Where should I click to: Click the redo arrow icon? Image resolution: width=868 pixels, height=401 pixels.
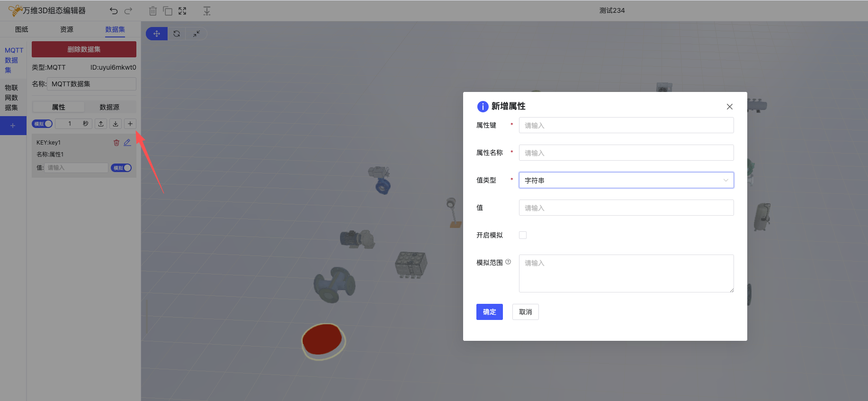[x=128, y=11]
